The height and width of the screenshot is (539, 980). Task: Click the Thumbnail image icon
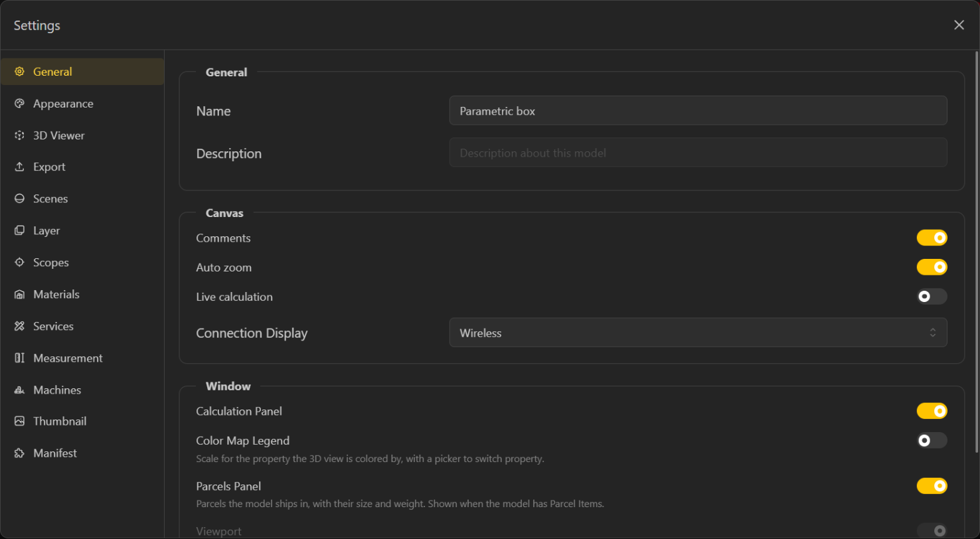[x=20, y=422]
